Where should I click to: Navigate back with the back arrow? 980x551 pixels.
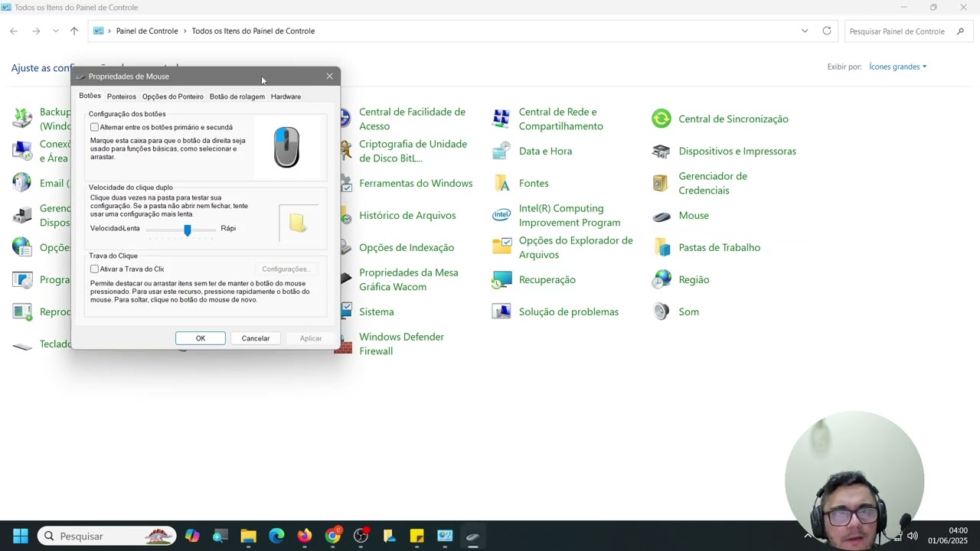coord(14,31)
